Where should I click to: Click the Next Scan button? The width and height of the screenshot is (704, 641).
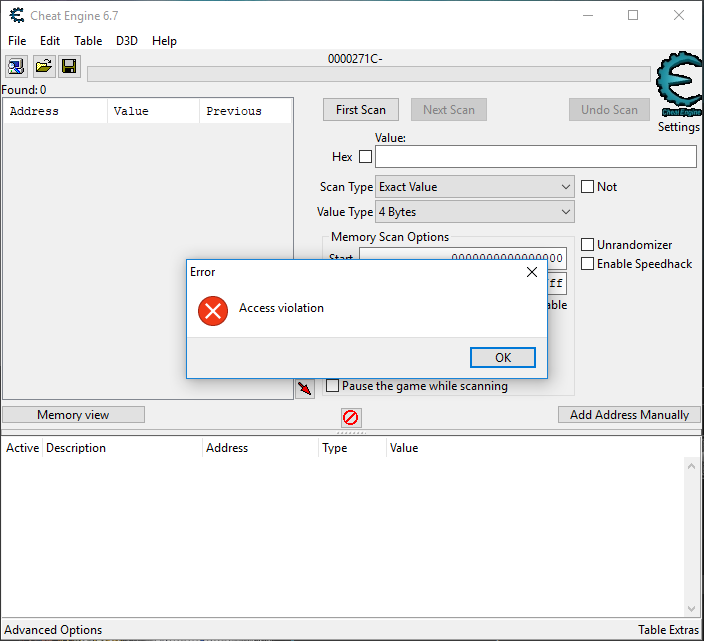coord(449,110)
